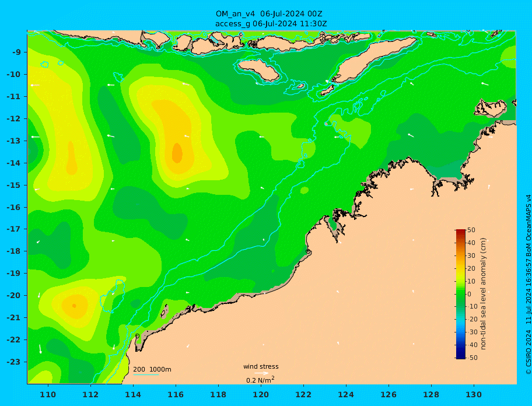Click the latitude label '-9'
The width and height of the screenshot is (532, 406).
17,52
